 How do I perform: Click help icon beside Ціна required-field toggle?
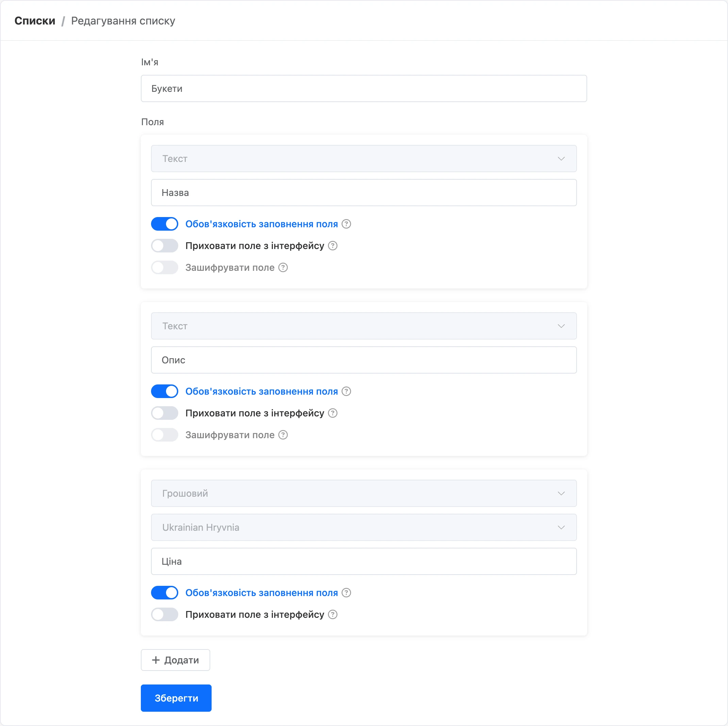346,593
